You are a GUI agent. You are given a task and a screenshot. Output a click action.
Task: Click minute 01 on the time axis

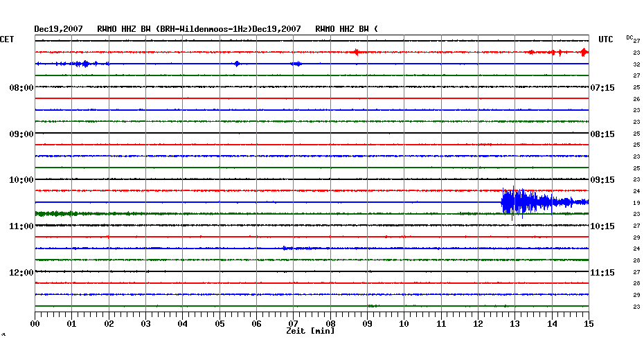pyautogui.click(x=72, y=324)
